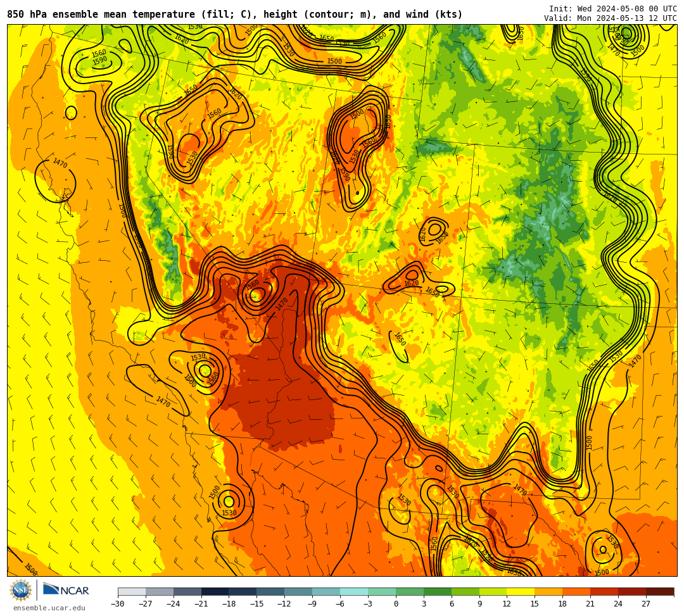Open the ensemble.ucar.edu site link text
This screenshot has width=684, height=616.
(49, 608)
